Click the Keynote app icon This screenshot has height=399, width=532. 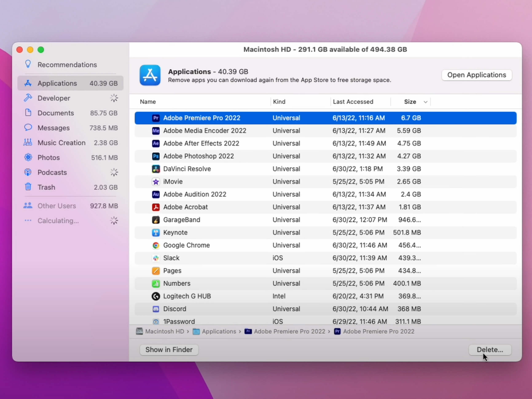tap(156, 232)
